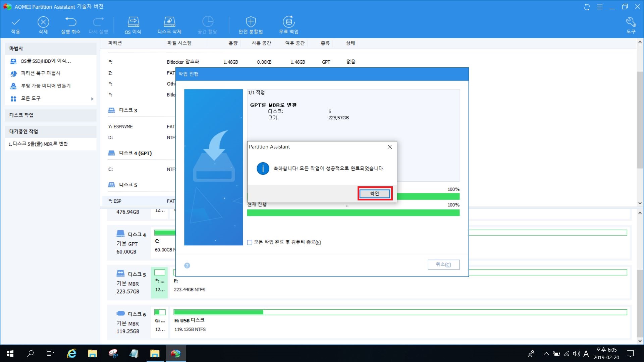Select the H: USB 디스크 partition block

coord(400,322)
